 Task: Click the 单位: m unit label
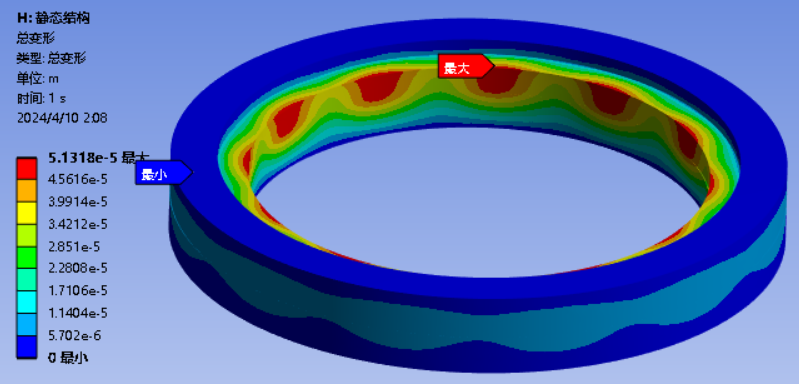click(x=37, y=78)
